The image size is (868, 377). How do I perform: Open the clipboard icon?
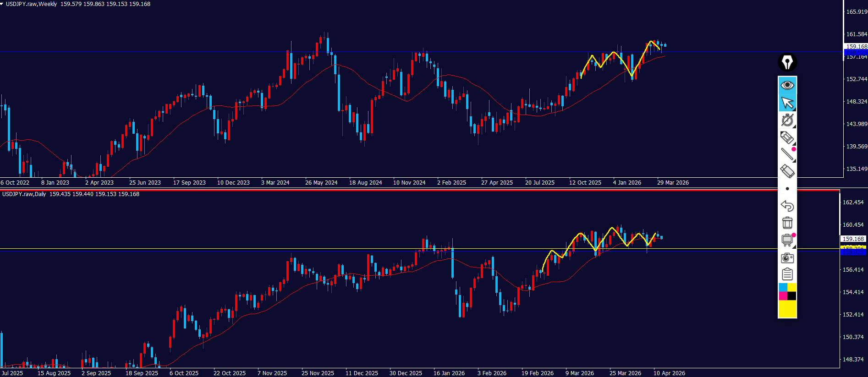tap(787, 274)
